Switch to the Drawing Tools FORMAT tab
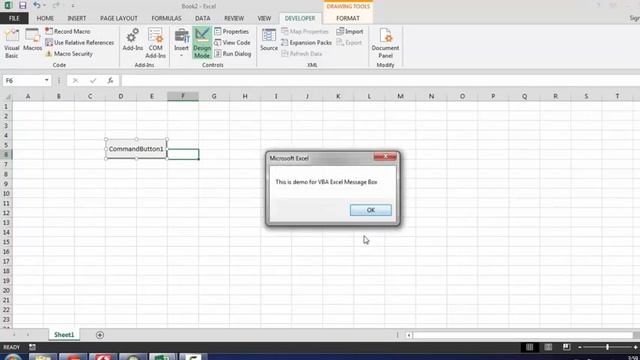This screenshot has height=360, width=640. (348, 18)
